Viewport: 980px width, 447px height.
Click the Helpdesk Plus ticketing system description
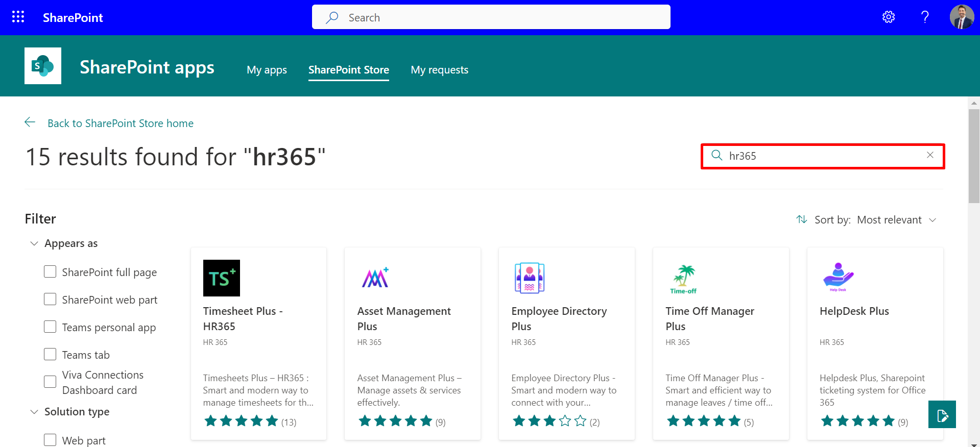[872, 390]
